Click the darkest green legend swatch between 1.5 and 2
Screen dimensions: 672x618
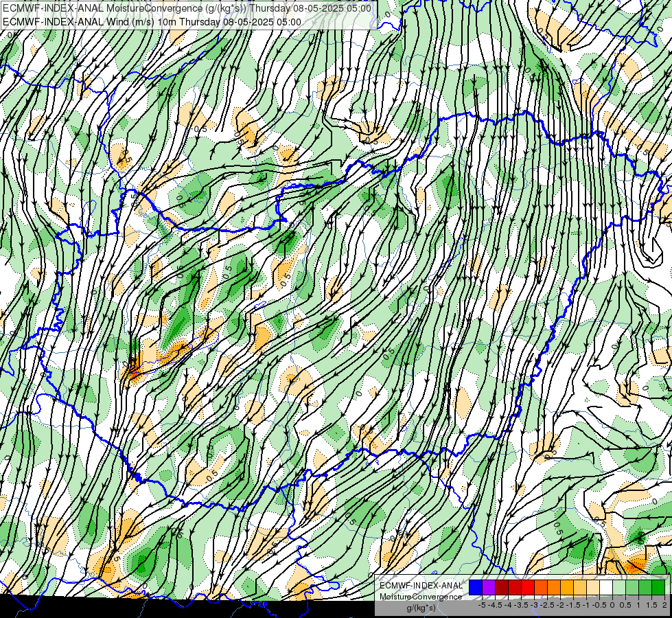click(x=658, y=588)
